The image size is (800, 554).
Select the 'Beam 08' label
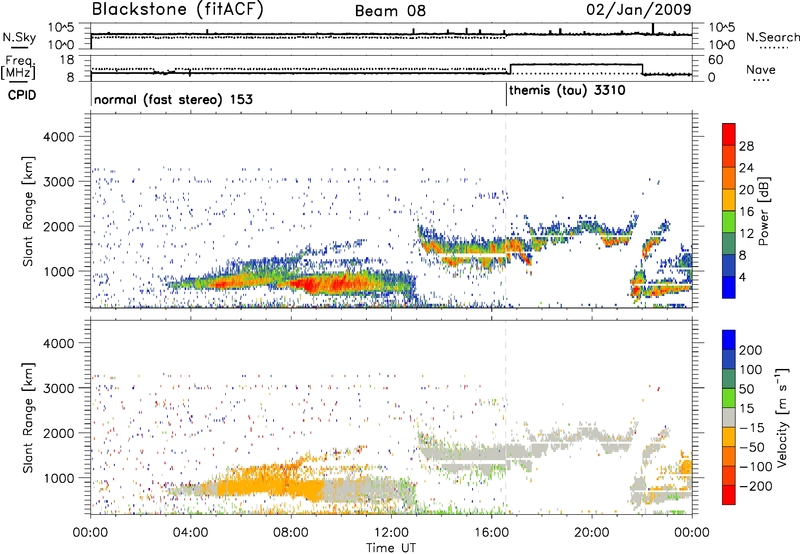[390, 11]
